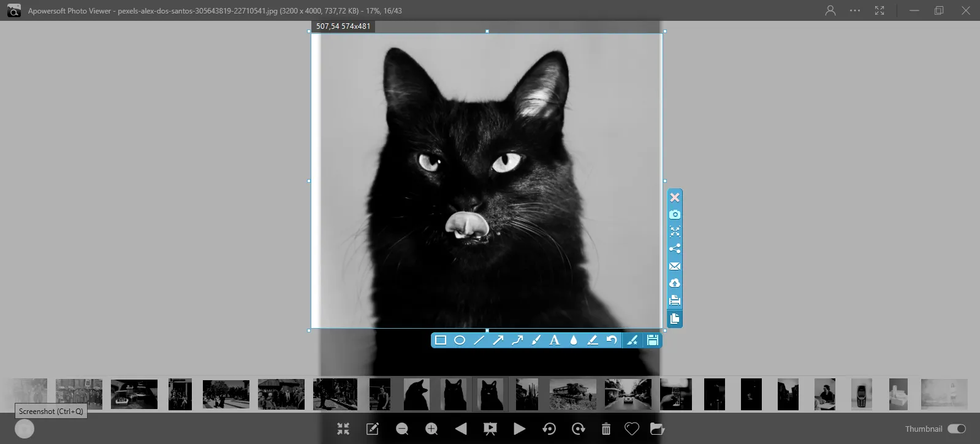Select the paintbrush tool in screenshot toolbar
Image resolution: width=980 pixels, height=444 pixels.
pos(536,340)
